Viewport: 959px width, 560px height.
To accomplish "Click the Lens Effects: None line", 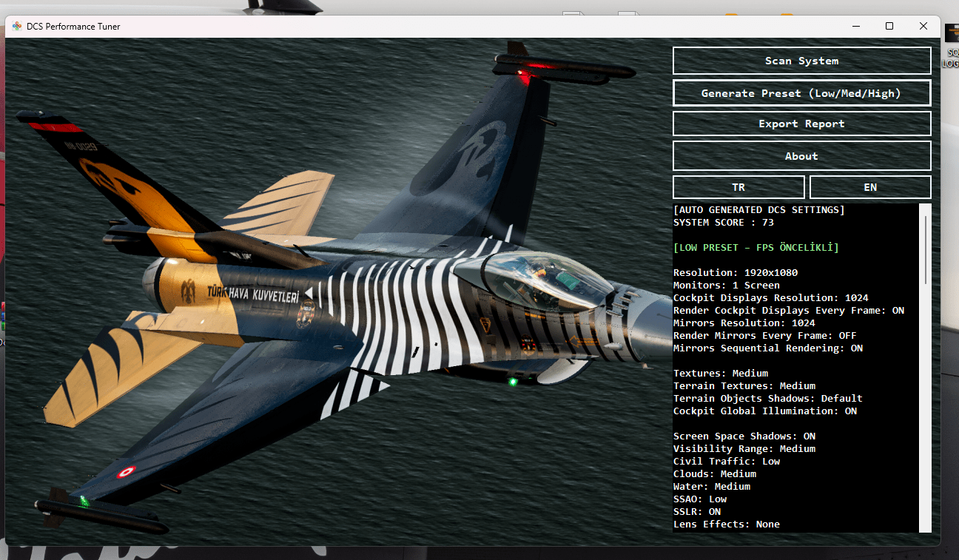I will point(727,524).
